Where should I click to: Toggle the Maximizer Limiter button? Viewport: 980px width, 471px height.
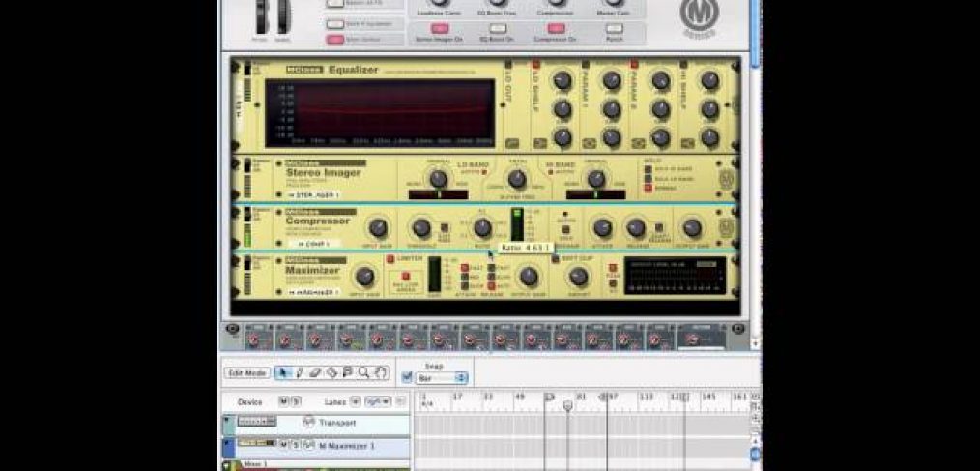(390, 259)
